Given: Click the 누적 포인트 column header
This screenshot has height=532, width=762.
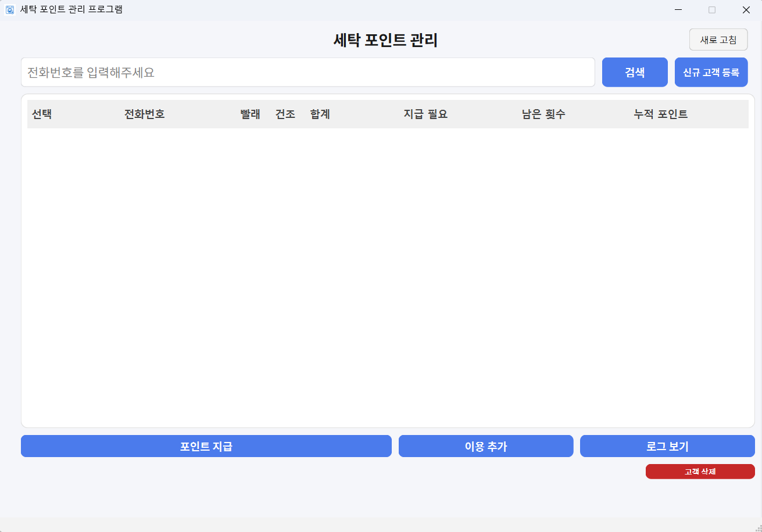Looking at the screenshot, I should coord(661,114).
